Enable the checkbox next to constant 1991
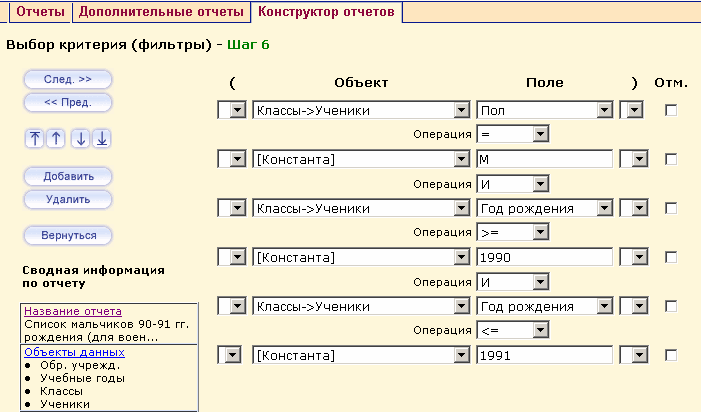 [671, 355]
